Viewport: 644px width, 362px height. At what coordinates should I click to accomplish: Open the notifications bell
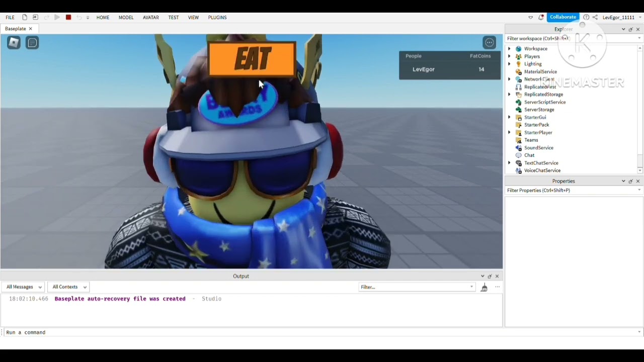click(541, 17)
